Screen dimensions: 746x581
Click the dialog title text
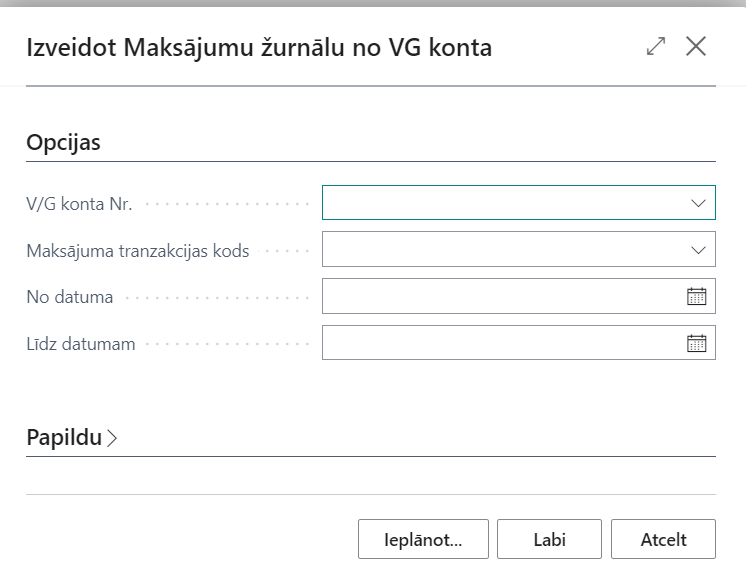point(259,47)
